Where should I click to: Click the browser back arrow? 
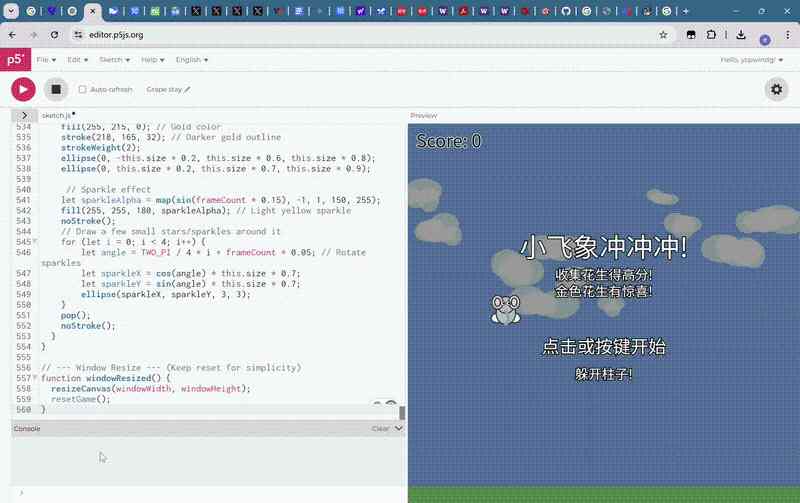pos(12,34)
